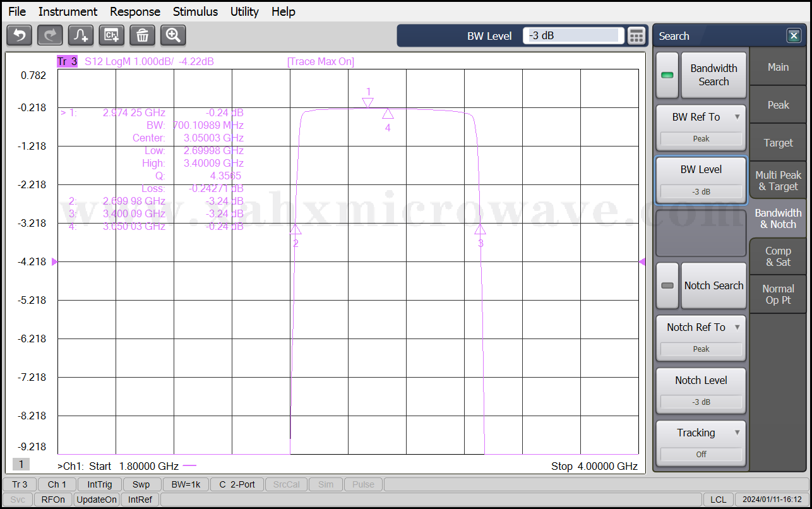Image resolution: width=812 pixels, height=509 pixels.
Task: Toggle the Notch Search indicator
Action: coord(667,285)
